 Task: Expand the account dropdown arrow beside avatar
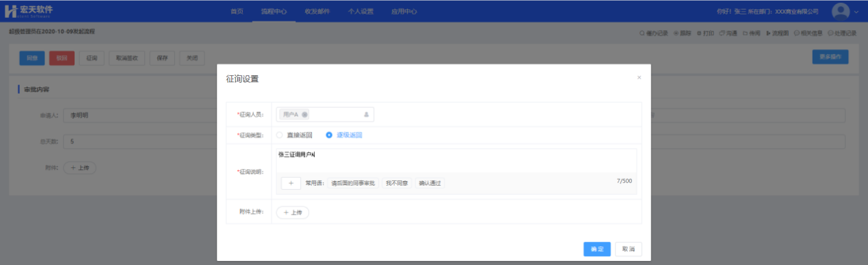[x=856, y=12]
